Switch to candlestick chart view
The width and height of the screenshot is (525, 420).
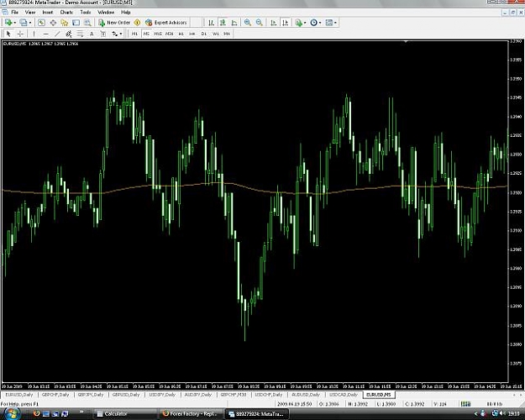point(223,23)
